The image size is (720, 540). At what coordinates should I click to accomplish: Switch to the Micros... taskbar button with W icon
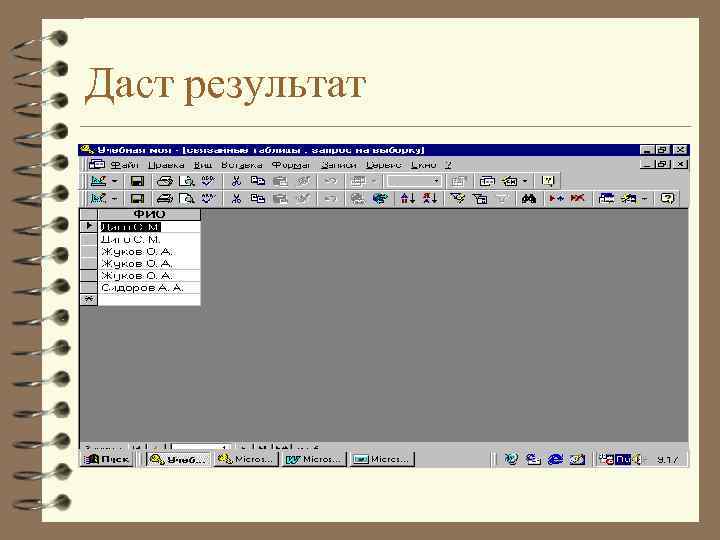(314, 459)
